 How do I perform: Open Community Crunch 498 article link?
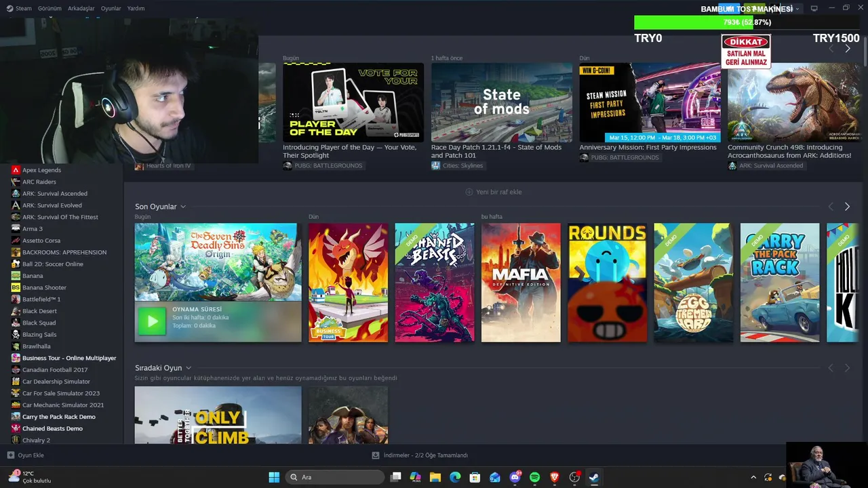click(789, 151)
